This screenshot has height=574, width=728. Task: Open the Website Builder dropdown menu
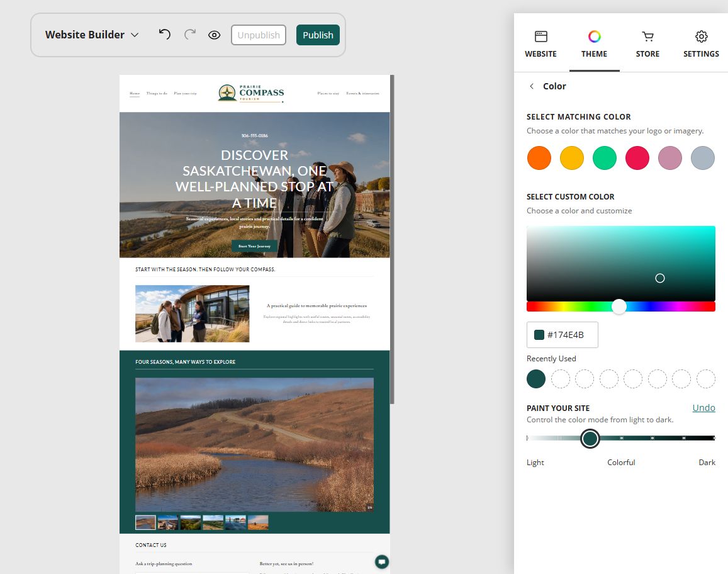(x=92, y=35)
